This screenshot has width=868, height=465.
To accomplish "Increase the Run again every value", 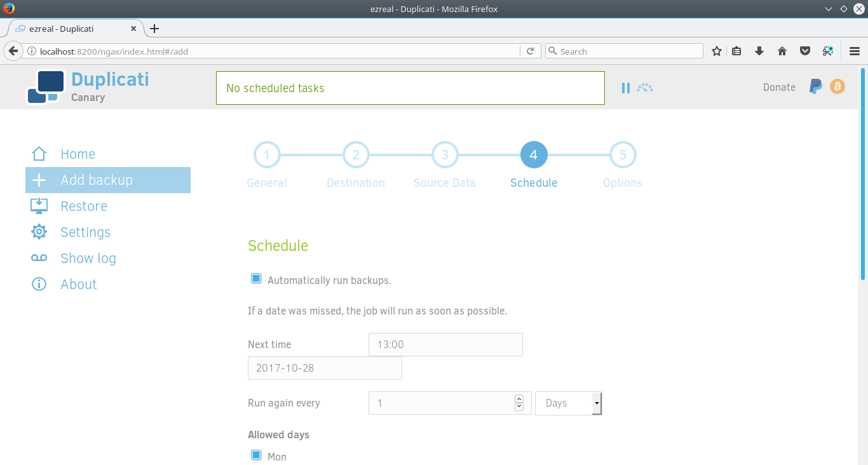I will (519, 398).
